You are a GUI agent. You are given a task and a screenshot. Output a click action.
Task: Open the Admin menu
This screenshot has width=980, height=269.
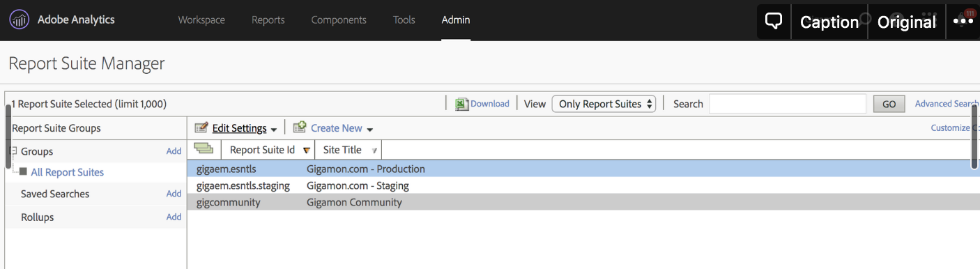(x=456, y=20)
